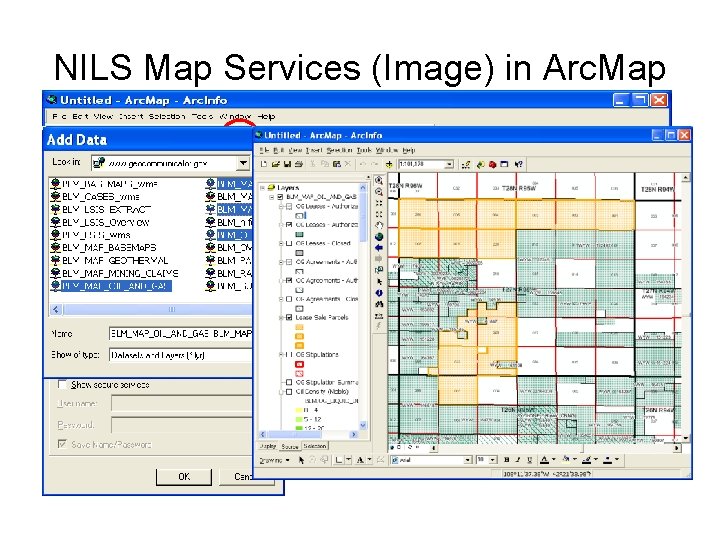The image size is (720, 540).
Task: Open the Editor toolbar icon beside scale box
Action: [x=466, y=164]
